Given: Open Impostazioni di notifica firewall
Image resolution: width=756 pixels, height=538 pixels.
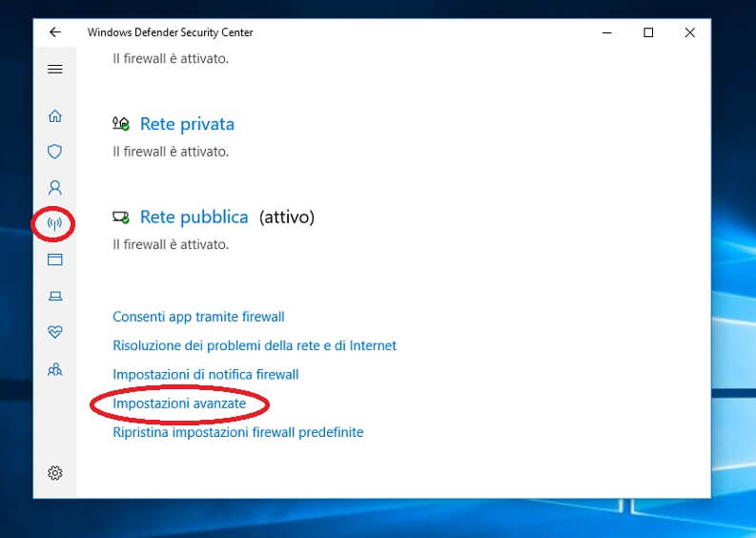Looking at the screenshot, I should 205,375.
